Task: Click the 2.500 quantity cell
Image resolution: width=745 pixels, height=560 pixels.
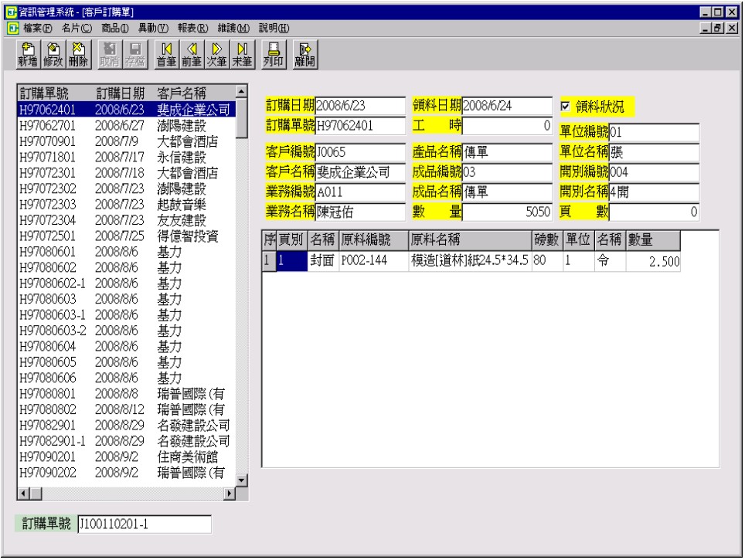Action: point(653,261)
